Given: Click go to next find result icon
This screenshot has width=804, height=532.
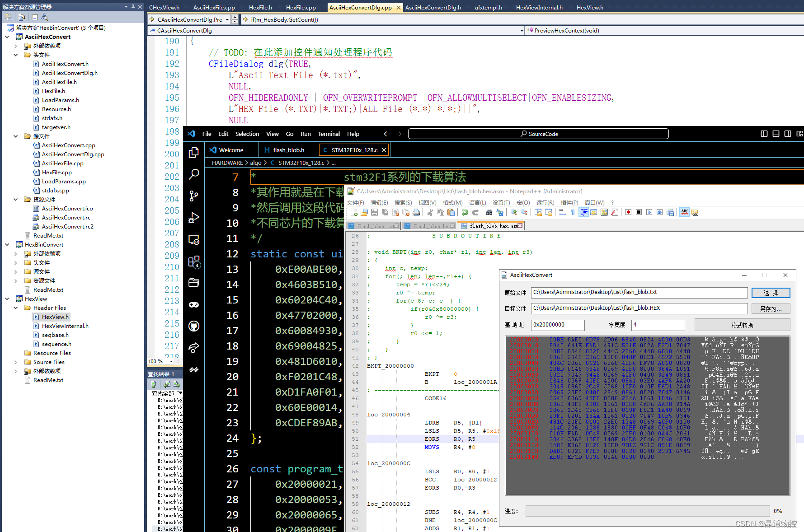Looking at the screenshot, I should point(176,384).
